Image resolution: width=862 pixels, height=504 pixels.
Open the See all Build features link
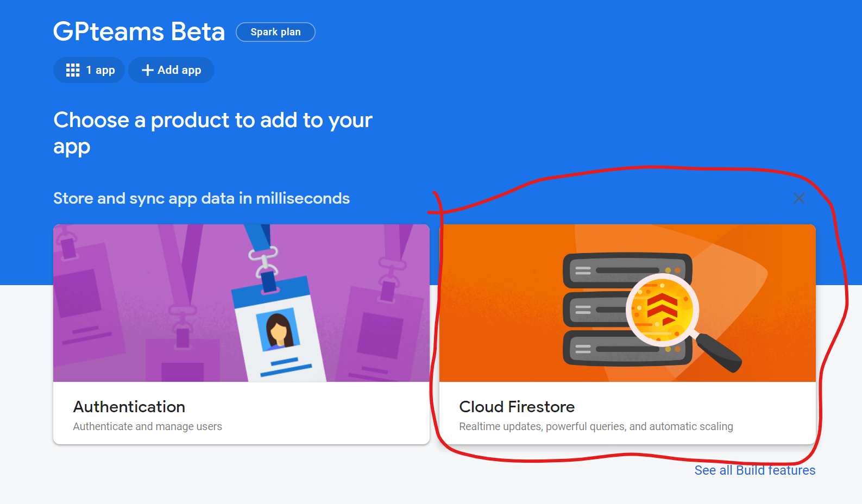point(755,470)
